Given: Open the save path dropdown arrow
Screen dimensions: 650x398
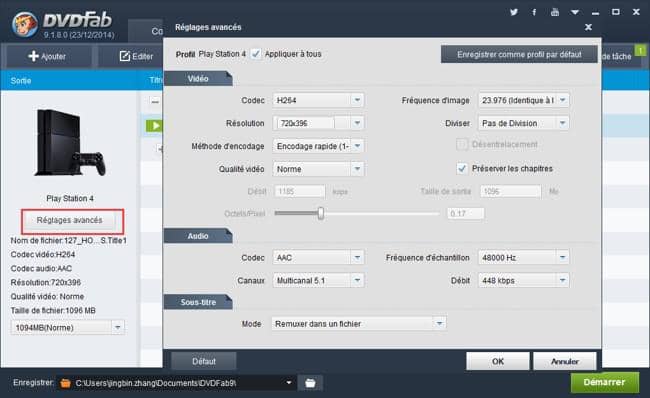Looking at the screenshot, I should (x=289, y=383).
